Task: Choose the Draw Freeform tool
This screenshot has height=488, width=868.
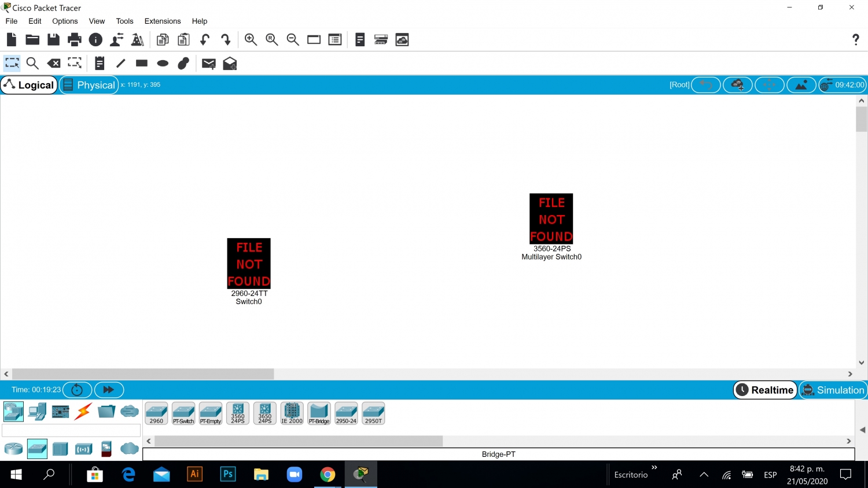Action: 183,63
